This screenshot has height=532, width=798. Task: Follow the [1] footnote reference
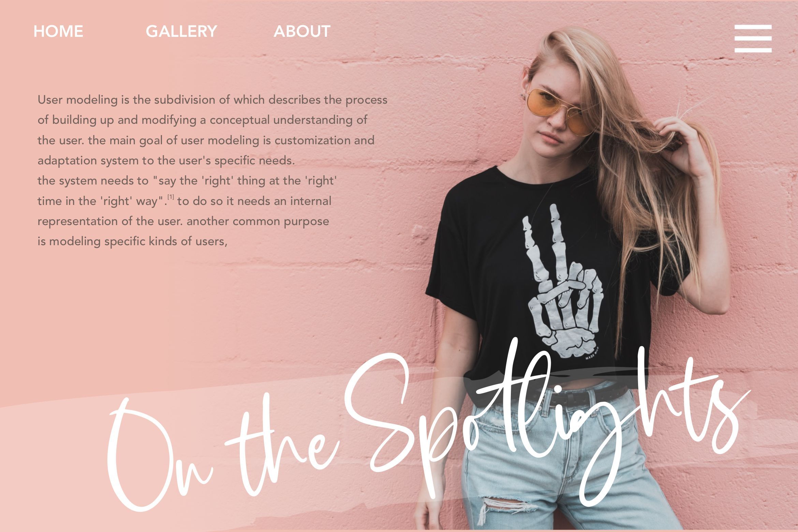pos(171,197)
